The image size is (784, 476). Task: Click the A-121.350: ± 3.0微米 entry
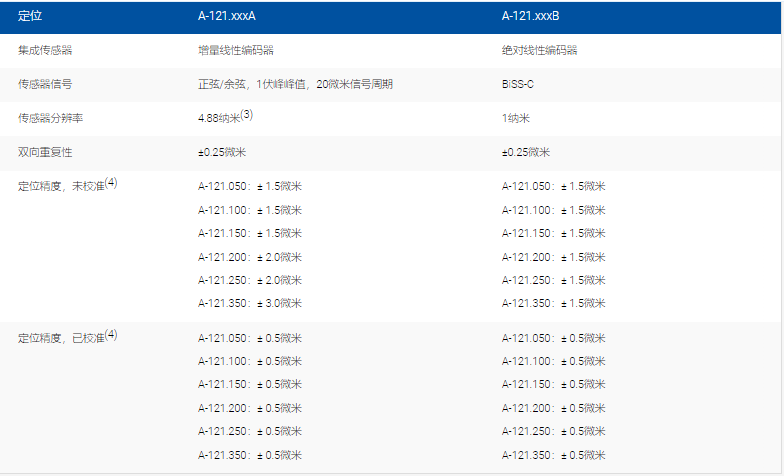250,303
